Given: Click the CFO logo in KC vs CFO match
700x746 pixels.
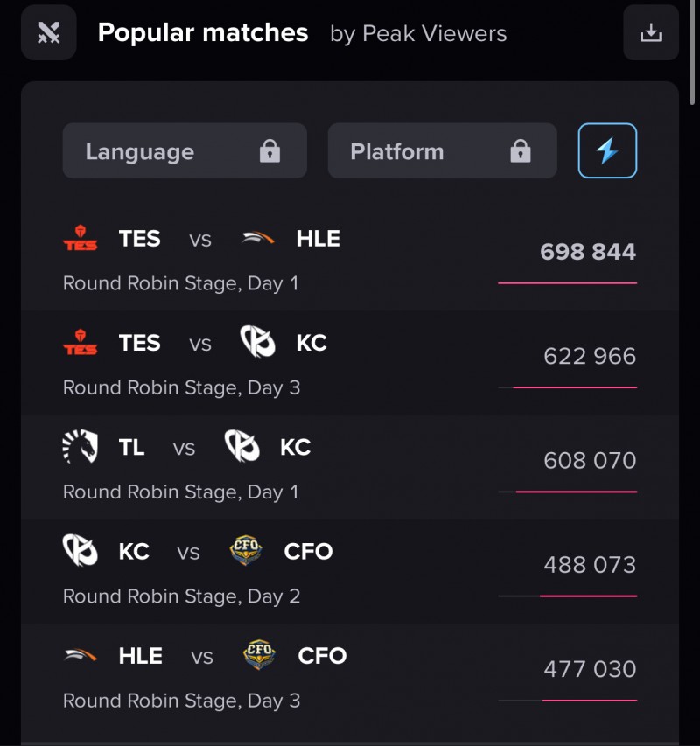Looking at the screenshot, I should (x=245, y=552).
